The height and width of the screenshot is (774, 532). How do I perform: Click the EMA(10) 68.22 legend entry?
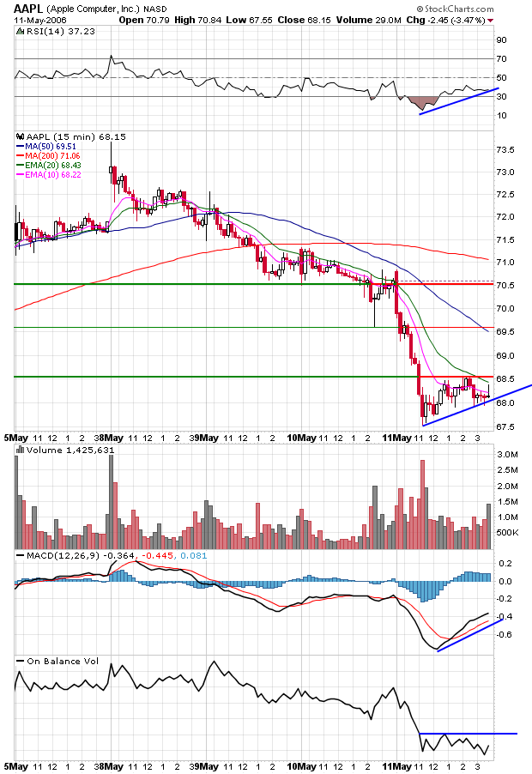point(53,175)
